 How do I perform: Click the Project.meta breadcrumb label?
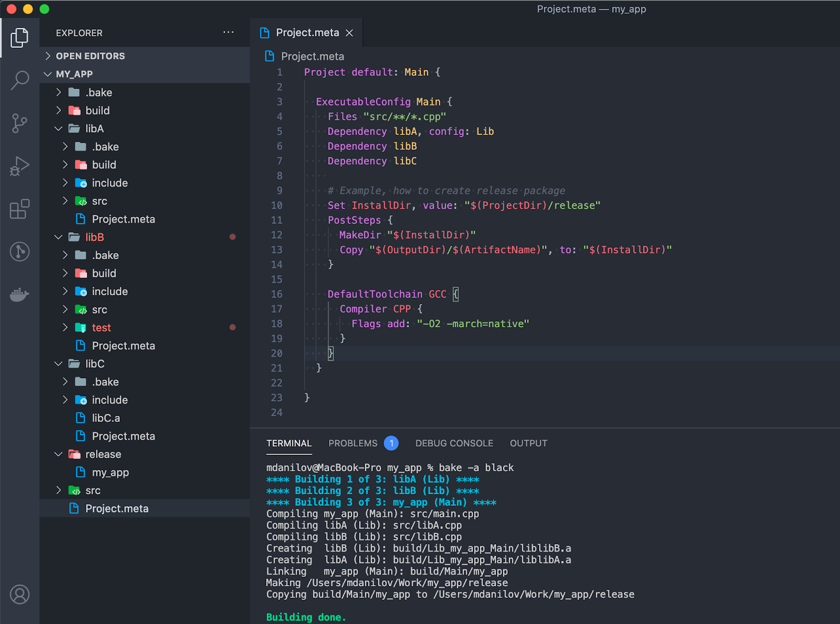tap(313, 56)
